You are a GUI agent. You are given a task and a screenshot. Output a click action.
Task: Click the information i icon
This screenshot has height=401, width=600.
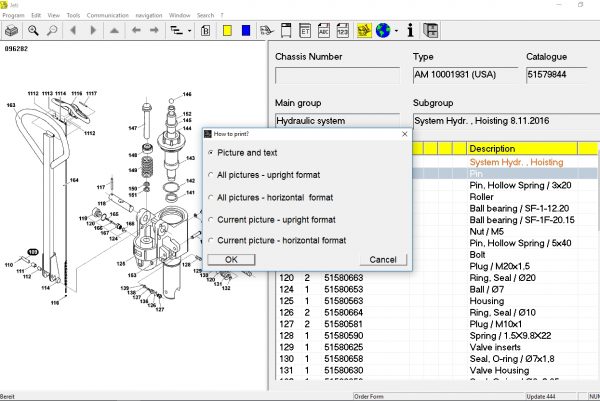[411, 30]
